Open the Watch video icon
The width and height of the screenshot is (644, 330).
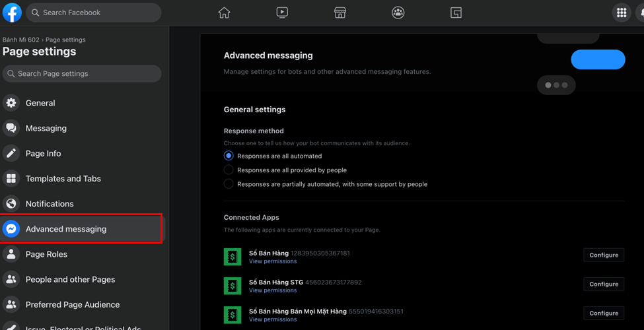pyautogui.click(x=282, y=13)
